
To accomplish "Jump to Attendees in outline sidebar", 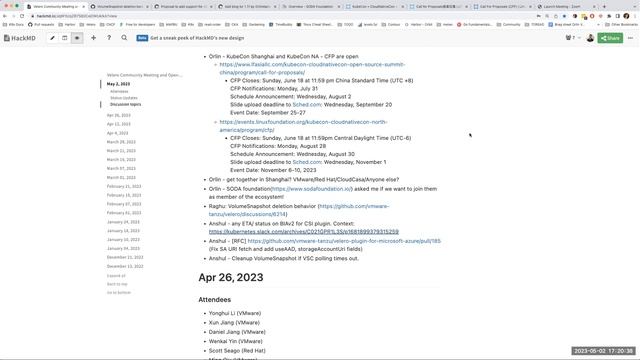I will pyautogui.click(x=119, y=91).
